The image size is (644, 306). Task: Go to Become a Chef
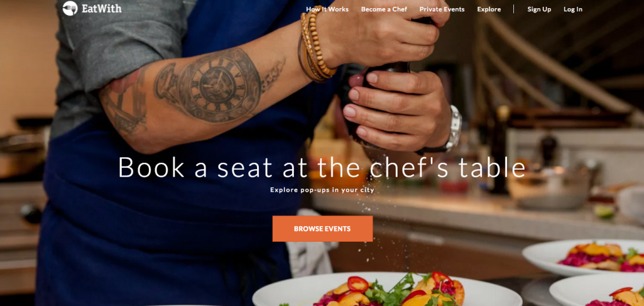(384, 9)
